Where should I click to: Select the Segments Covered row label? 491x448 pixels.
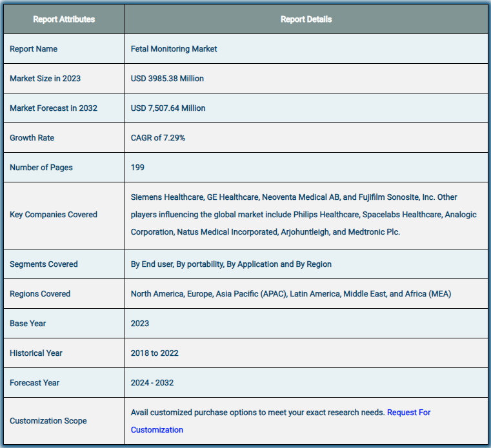[43, 264]
